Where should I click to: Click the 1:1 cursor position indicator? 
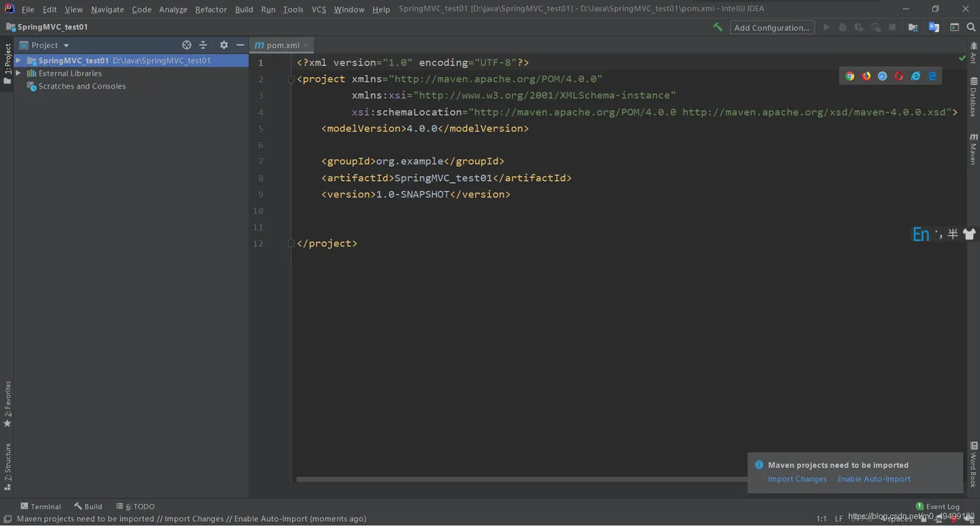click(821, 519)
